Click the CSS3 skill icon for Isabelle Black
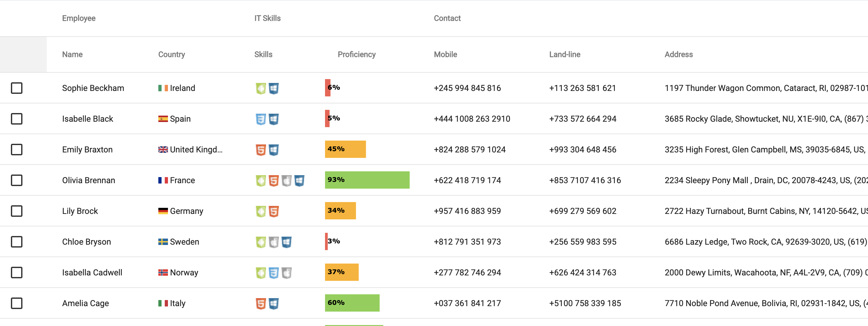 point(261,119)
